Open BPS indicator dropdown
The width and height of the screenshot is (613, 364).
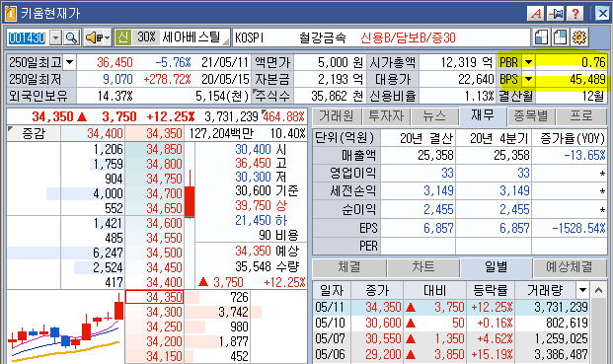click(x=528, y=79)
